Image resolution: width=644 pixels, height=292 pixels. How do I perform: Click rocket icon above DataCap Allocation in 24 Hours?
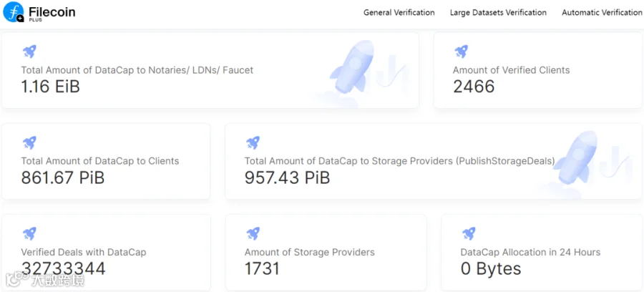click(x=469, y=233)
